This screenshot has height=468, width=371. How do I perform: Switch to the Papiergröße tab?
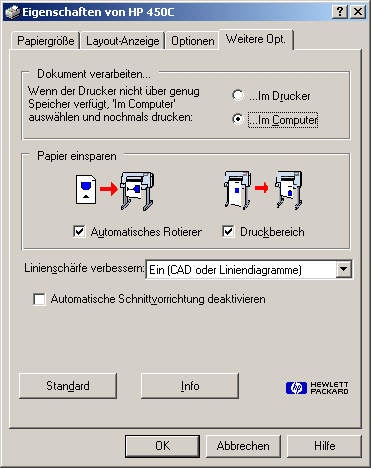click(x=46, y=41)
